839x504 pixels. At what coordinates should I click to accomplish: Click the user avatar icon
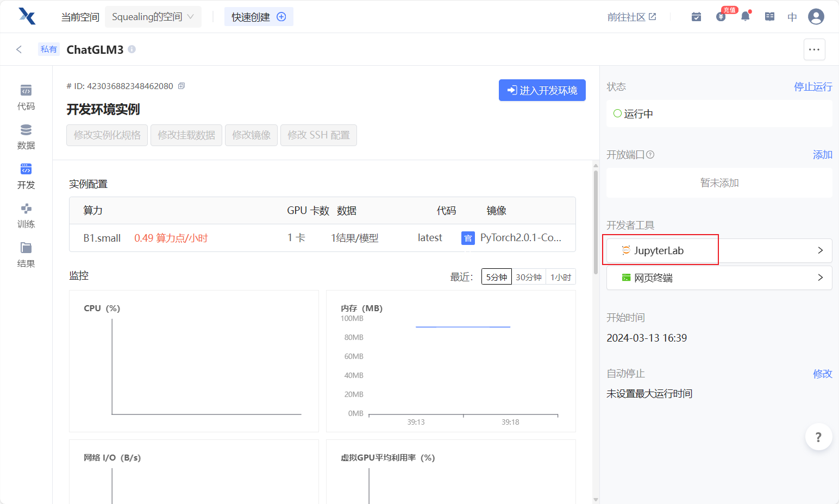[x=816, y=17]
